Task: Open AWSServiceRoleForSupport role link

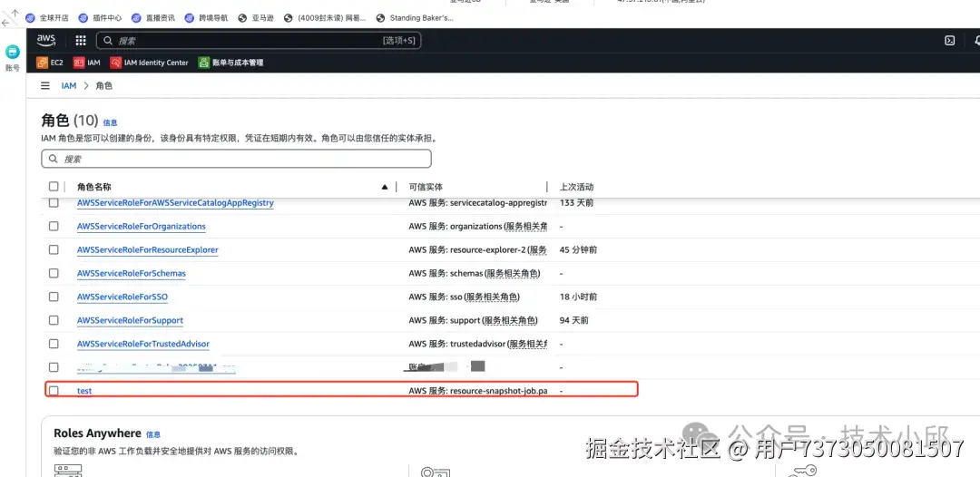Action: pos(130,320)
